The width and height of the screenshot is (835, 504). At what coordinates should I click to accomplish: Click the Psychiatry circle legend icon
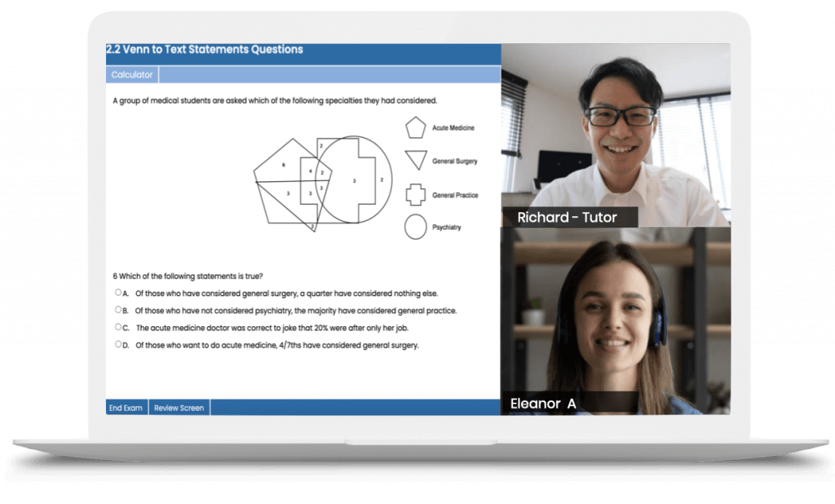click(x=415, y=227)
